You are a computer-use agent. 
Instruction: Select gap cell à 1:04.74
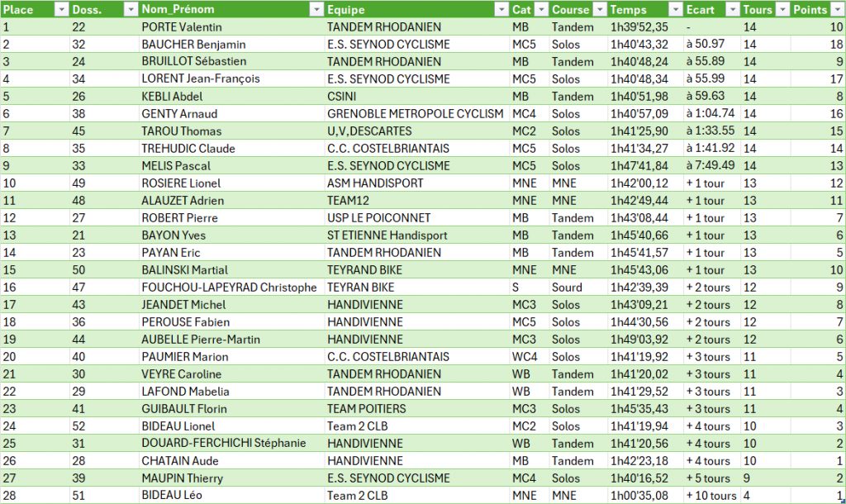(x=711, y=114)
